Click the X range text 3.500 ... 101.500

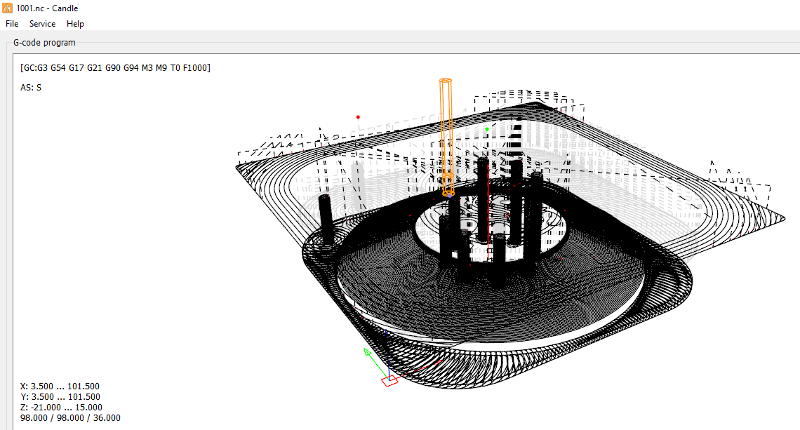60,386
